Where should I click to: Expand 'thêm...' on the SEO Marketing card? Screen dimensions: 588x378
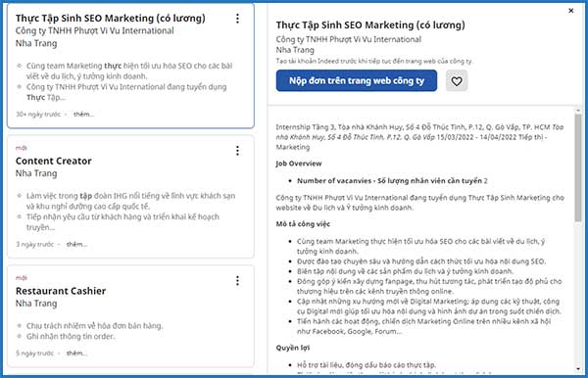coord(83,115)
